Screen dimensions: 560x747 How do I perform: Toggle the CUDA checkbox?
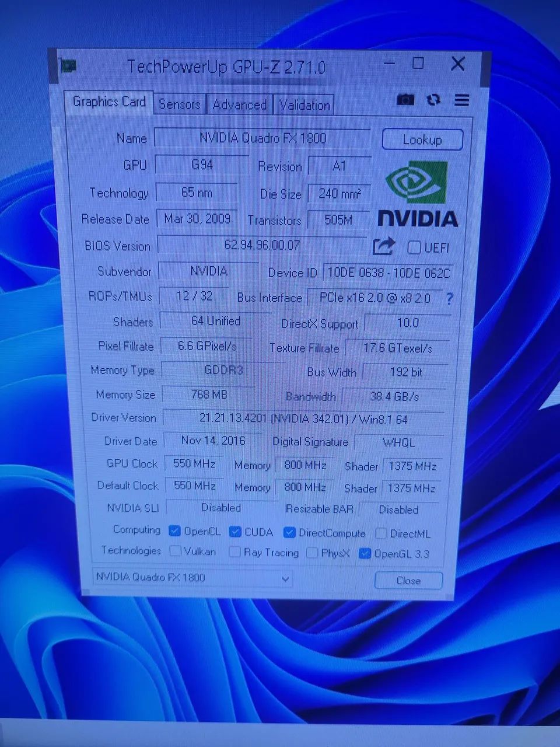pyautogui.click(x=235, y=531)
